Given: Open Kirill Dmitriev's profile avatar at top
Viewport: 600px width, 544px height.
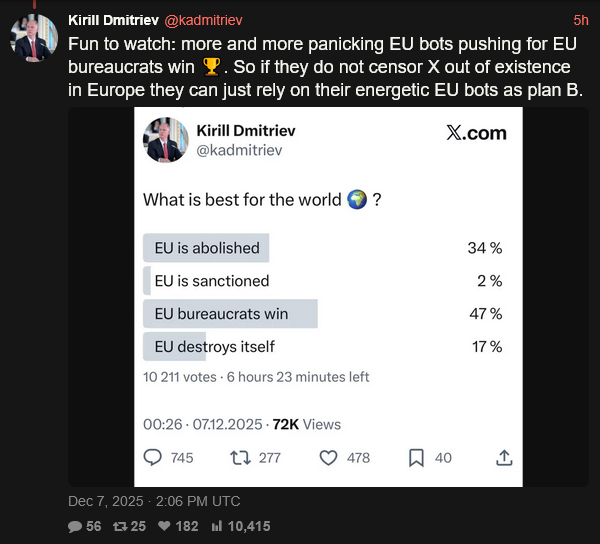Looking at the screenshot, I should point(32,37).
